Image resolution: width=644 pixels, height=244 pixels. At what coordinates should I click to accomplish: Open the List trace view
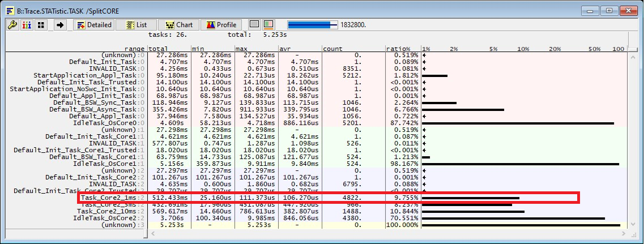136,25
